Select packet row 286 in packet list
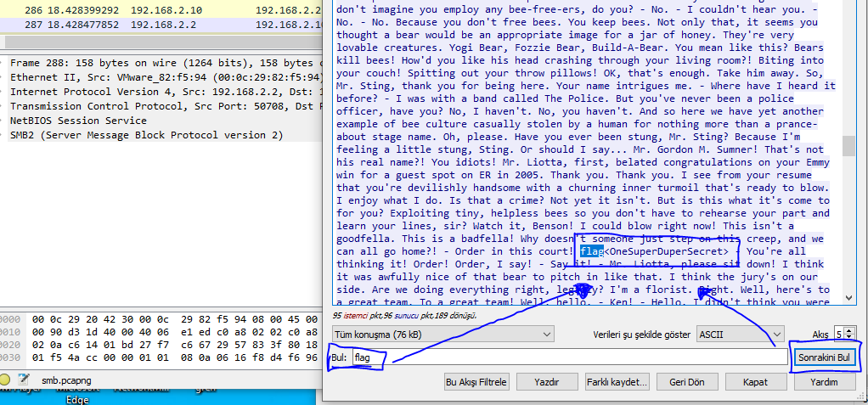 coord(161,10)
